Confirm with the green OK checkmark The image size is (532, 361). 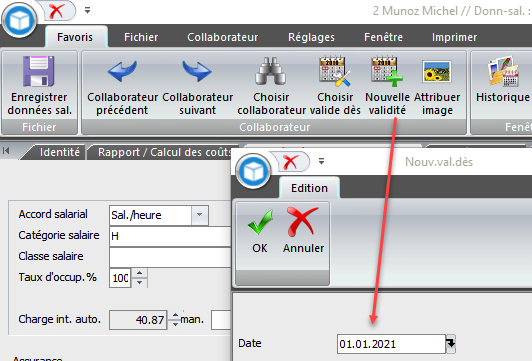click(260, 223)
